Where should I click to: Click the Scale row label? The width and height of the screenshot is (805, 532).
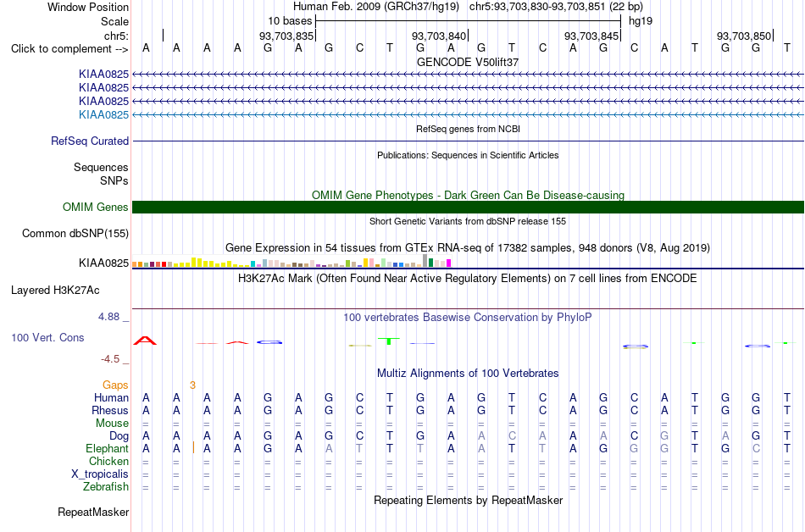pyautogui.click(x=114, y=21)
